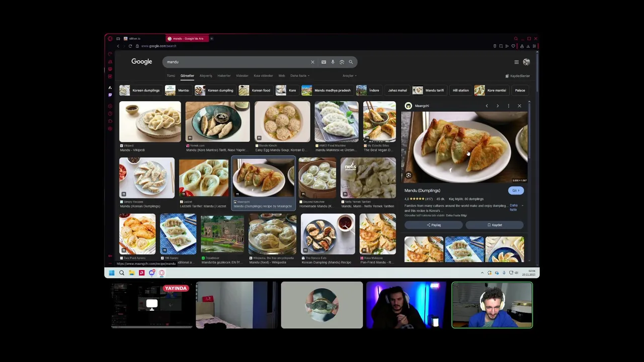Open Discord from the taskbar
644x362 pixels.
pyautogui.click(x=151, y=273)
